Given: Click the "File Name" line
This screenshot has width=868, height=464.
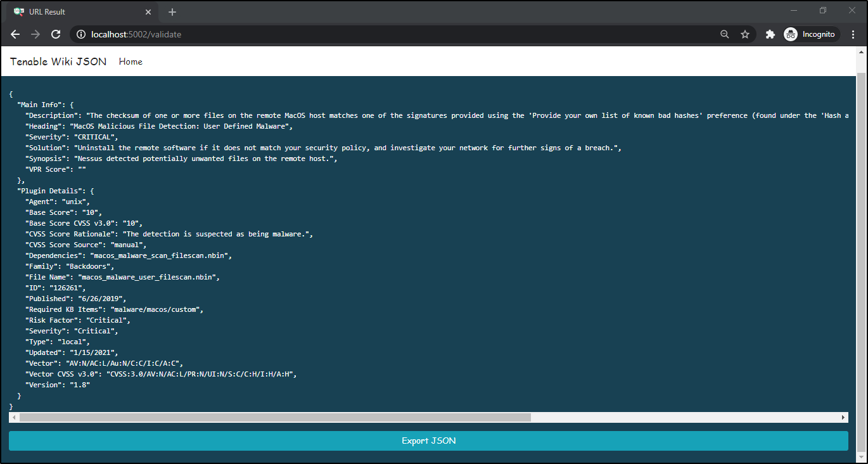Looking at the screenshot, I should click(122, 277).
